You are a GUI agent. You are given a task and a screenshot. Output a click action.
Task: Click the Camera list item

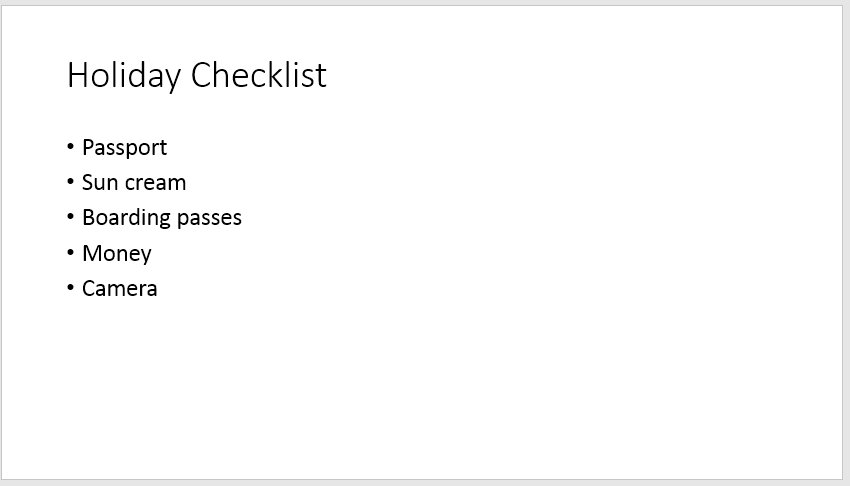tap(120, 288)
